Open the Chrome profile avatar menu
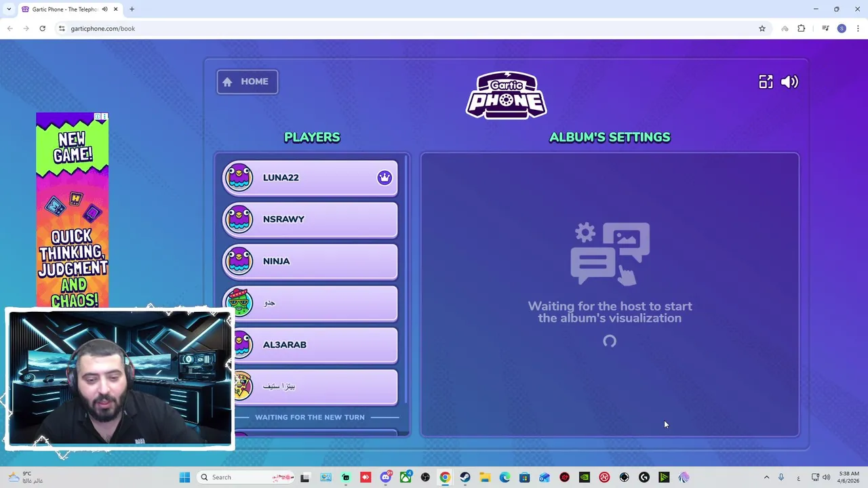The height and width of the screenshot is (488, 868). coord(842,28)
